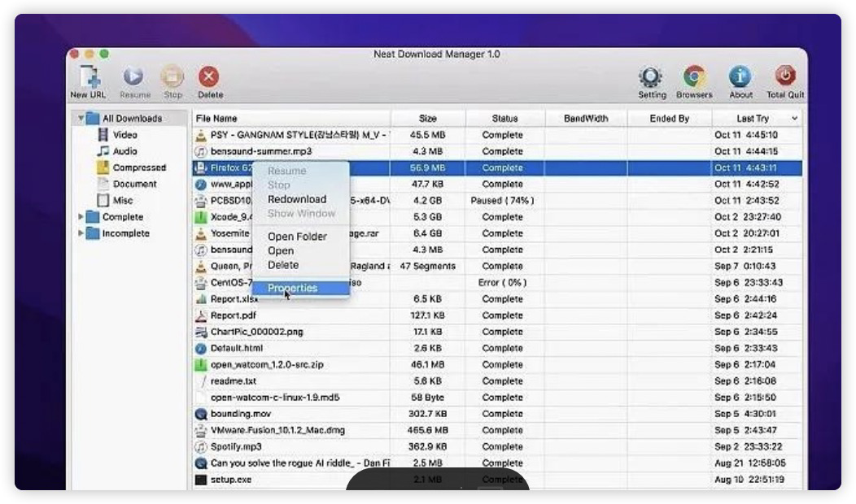This screenshot has width=856, height=504.
Task: Sort by the Ended By column header
Action: [670, 119]
